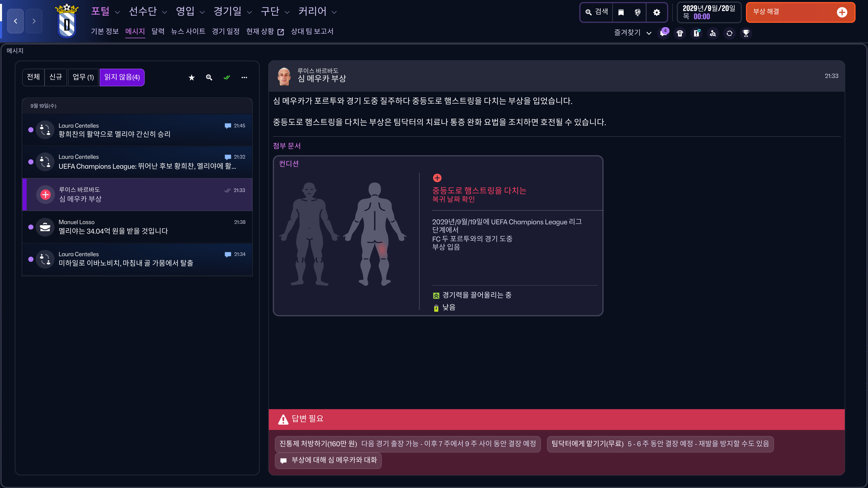This screenshot has height=488, width=868.
Task: Open the three-dots more options menu
Action: coord(244,78)
